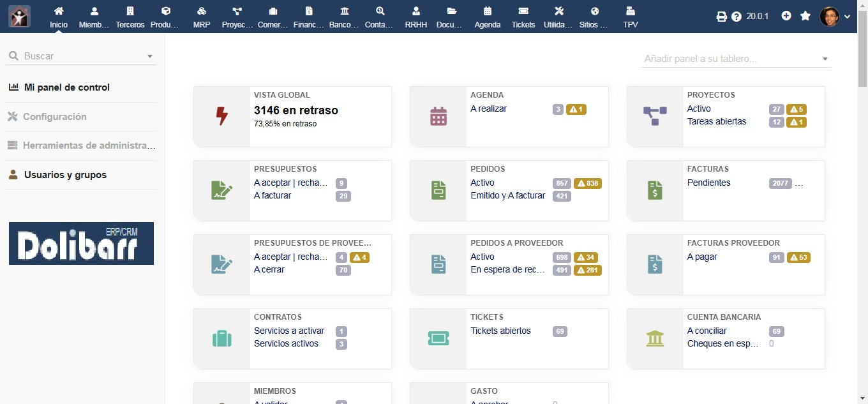Open the RRHH module icon
868x404 pixels.
click(x=416, y=17)
